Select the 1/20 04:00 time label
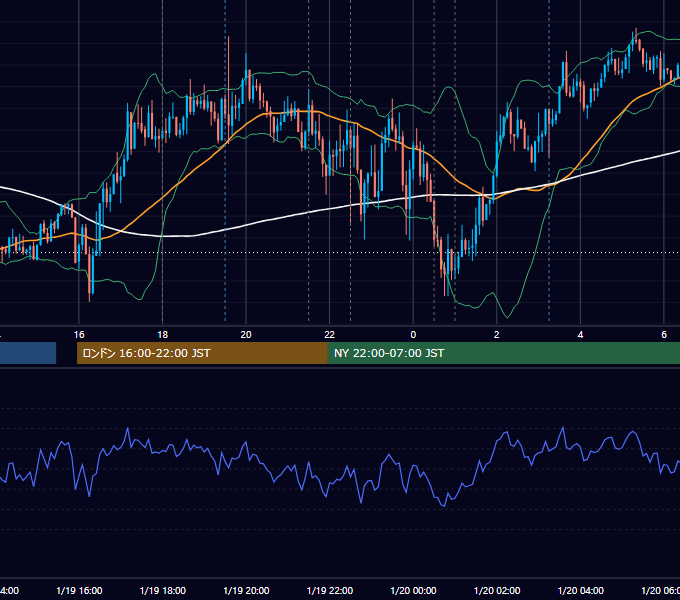Viewport: 680px width, 600px height. (581, 590)
